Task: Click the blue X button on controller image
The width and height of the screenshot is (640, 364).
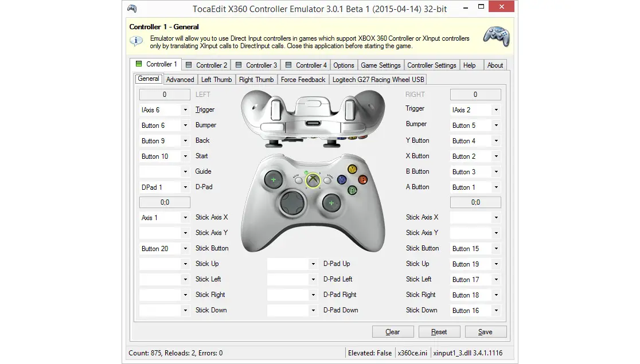Action: point(342,179)
